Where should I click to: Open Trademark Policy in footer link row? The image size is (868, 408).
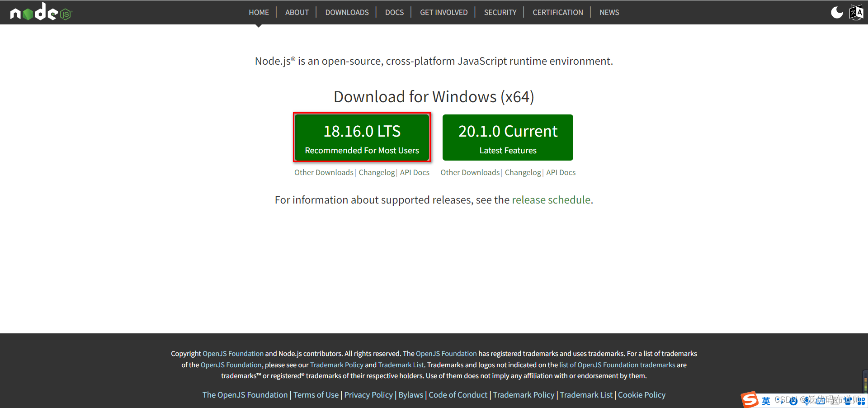(524, 395)
